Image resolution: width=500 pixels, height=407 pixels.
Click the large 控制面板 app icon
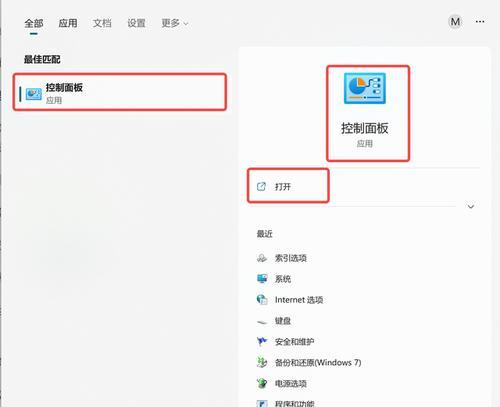pos(365,88)
